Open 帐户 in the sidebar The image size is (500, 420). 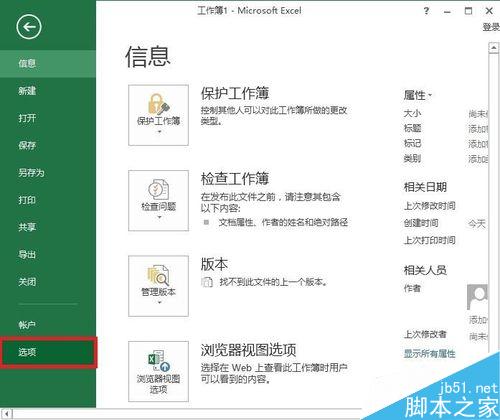[x=48, y=324]
